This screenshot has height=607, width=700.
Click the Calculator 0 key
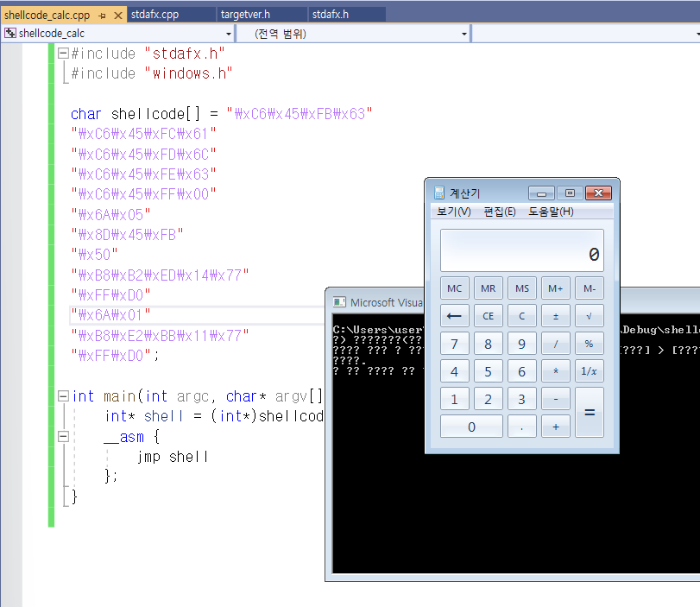click(471, 427)
